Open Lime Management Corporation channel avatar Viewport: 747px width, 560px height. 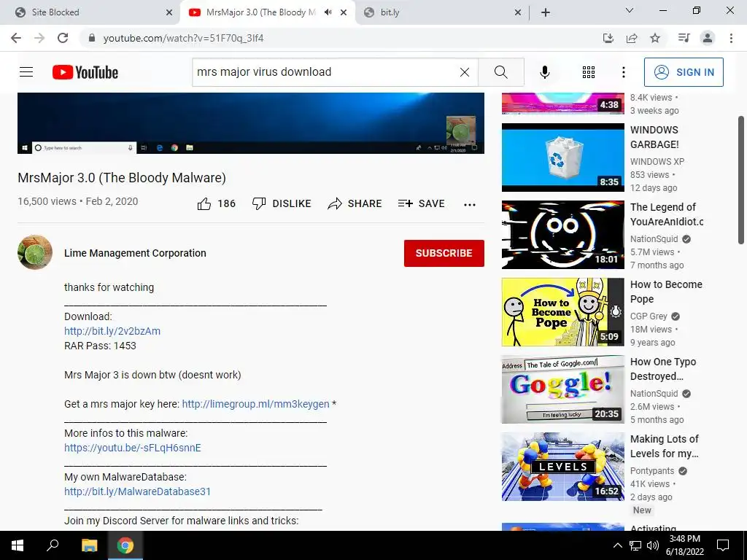click(35, 252)
